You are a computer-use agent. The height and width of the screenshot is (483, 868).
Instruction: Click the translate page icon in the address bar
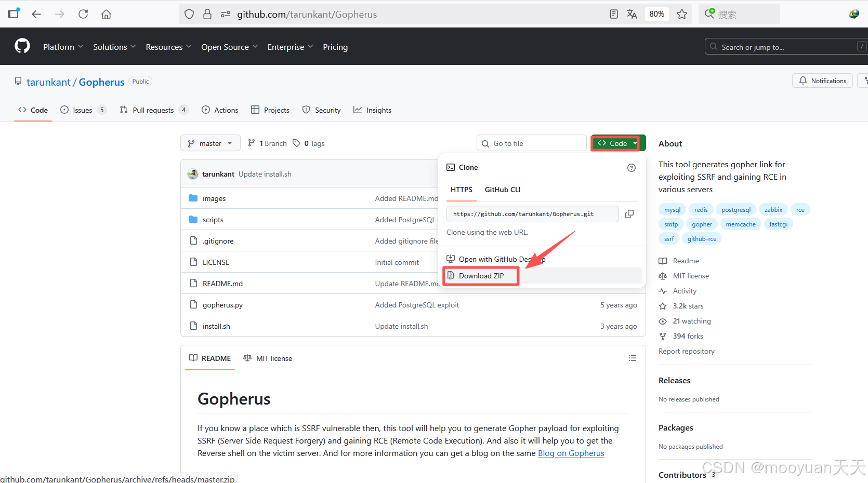click(632, 14)
